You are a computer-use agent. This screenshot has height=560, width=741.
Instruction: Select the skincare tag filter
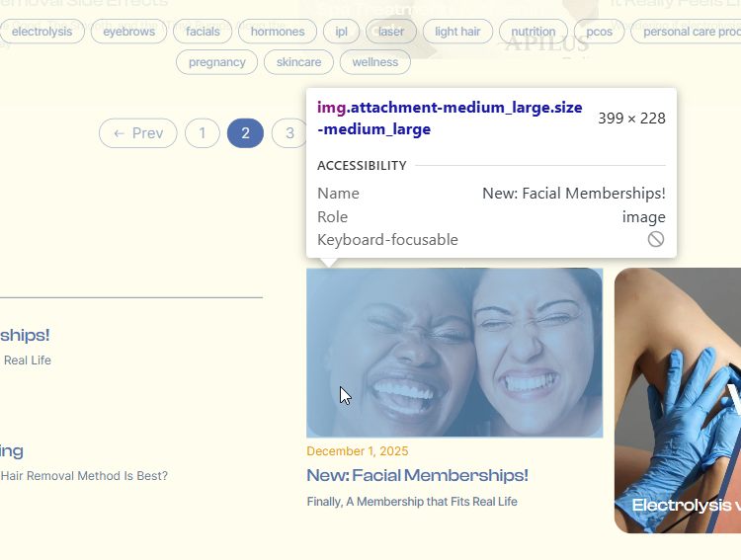click(x=298, y=62)
